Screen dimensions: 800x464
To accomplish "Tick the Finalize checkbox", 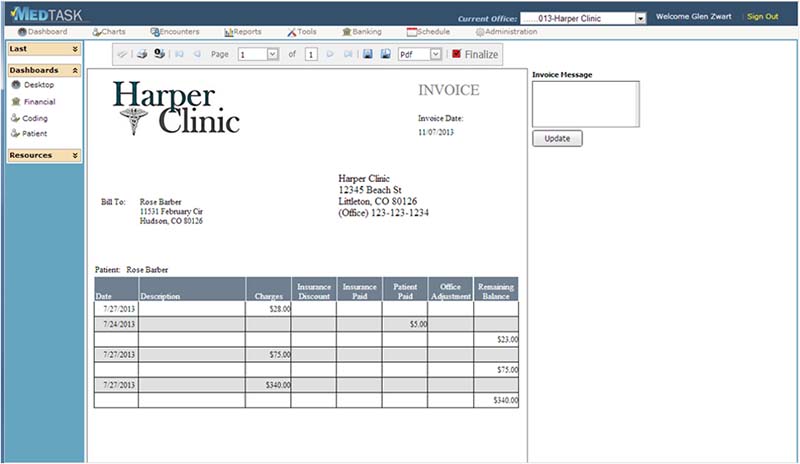I will pos(457,54).
